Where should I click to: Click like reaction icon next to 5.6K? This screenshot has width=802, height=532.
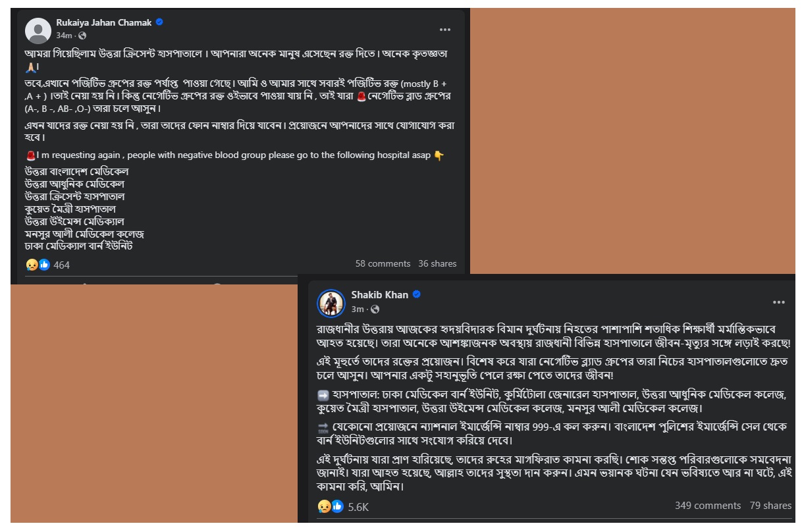(x=336, y=506)
